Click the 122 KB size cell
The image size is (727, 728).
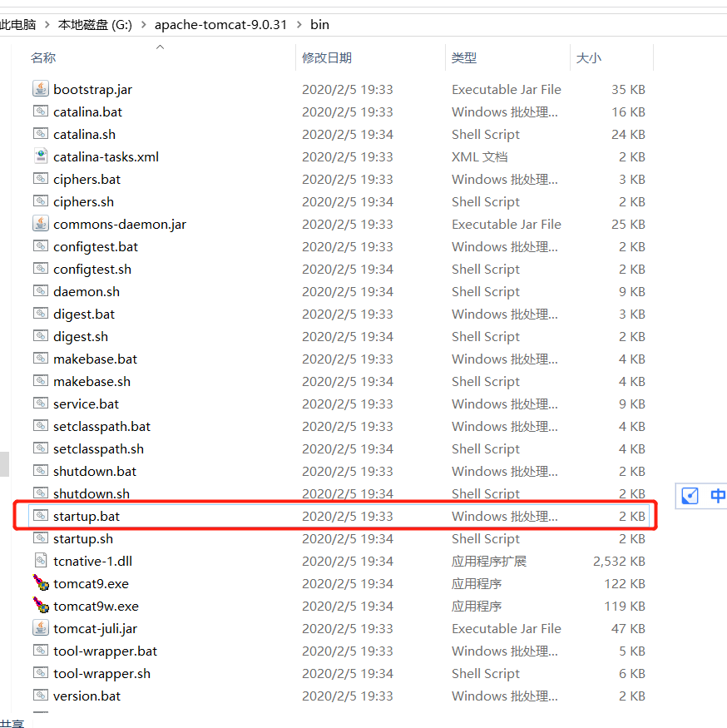click(x=625, y=583)
